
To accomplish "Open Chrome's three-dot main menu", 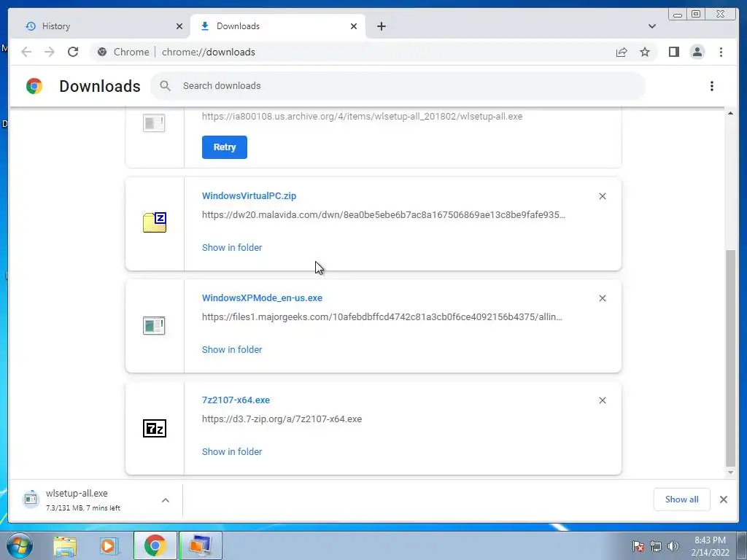I will point(721,52).
